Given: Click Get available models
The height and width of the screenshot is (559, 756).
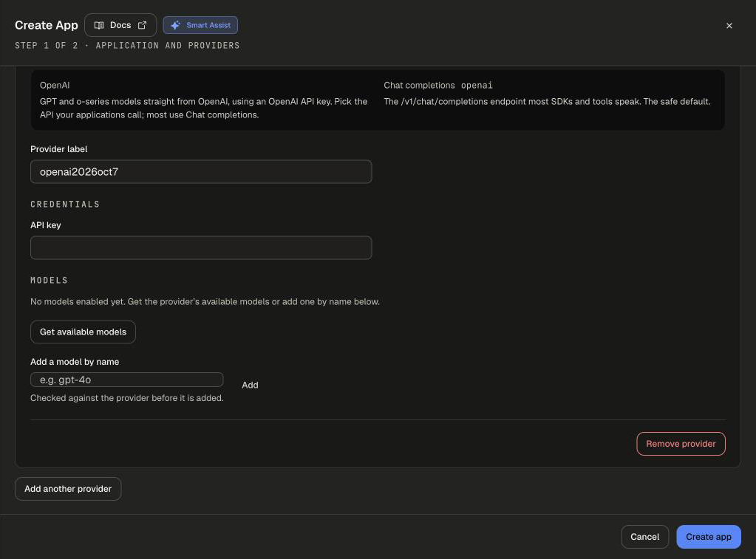Looking at the screenshot, I should tap(83, 332).
